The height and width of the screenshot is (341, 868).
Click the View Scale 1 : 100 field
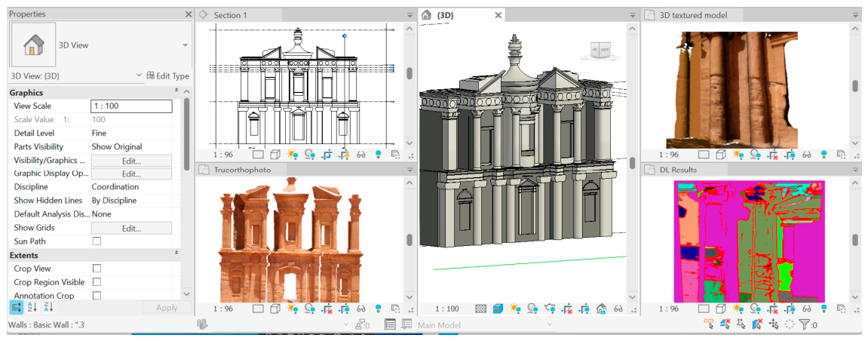click(131, 106)
